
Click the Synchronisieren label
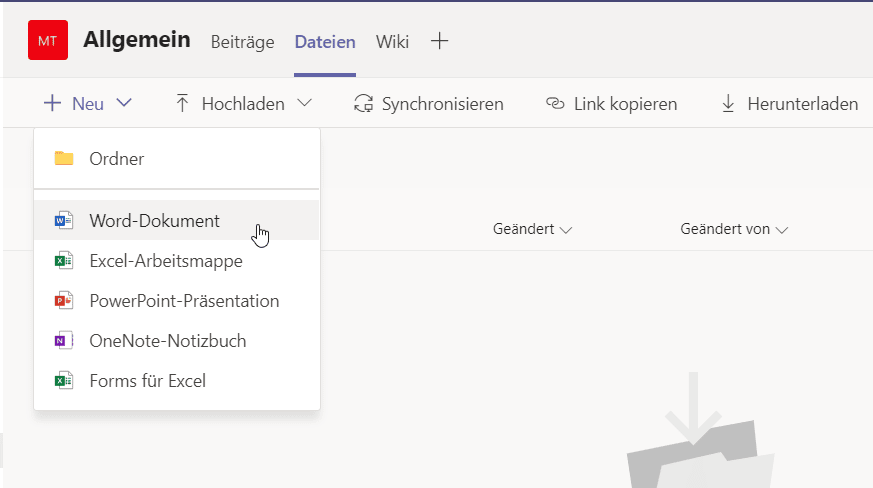coord(443,104)
